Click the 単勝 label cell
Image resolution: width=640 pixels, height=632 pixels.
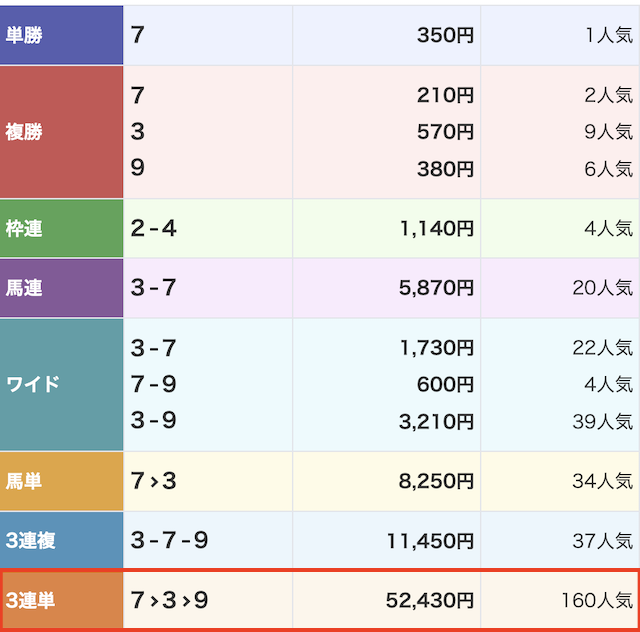point(61,35)
